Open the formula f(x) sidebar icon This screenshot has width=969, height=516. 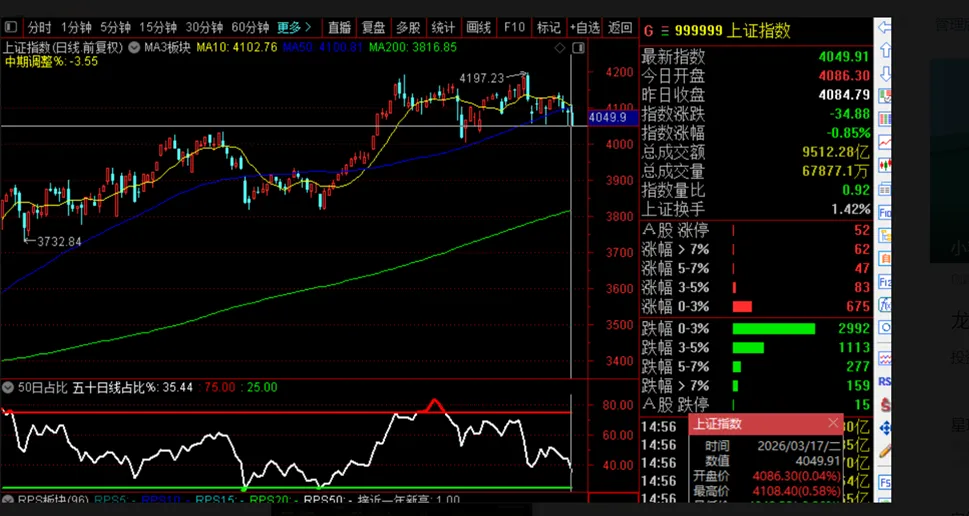coord(885,304)
